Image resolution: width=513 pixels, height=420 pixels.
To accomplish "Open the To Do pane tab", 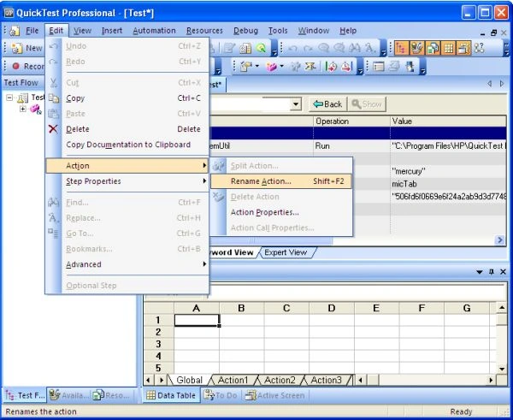I will pyautogui.click(x=221, y=396).
